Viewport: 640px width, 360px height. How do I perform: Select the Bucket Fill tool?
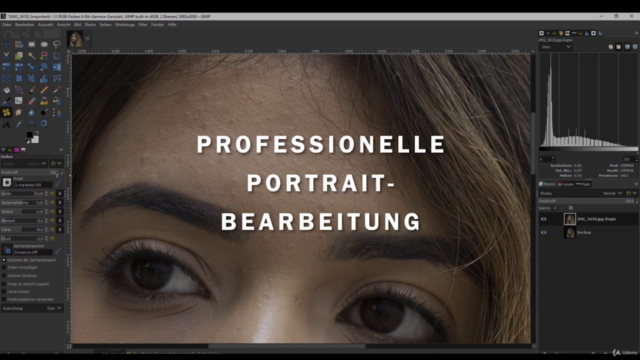pyautogui.click(x=6, y=89)
